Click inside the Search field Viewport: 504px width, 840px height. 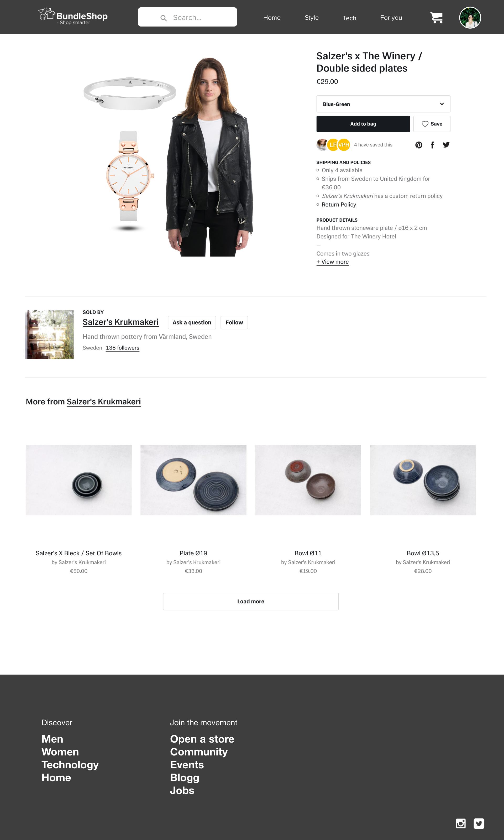point(187,17)
